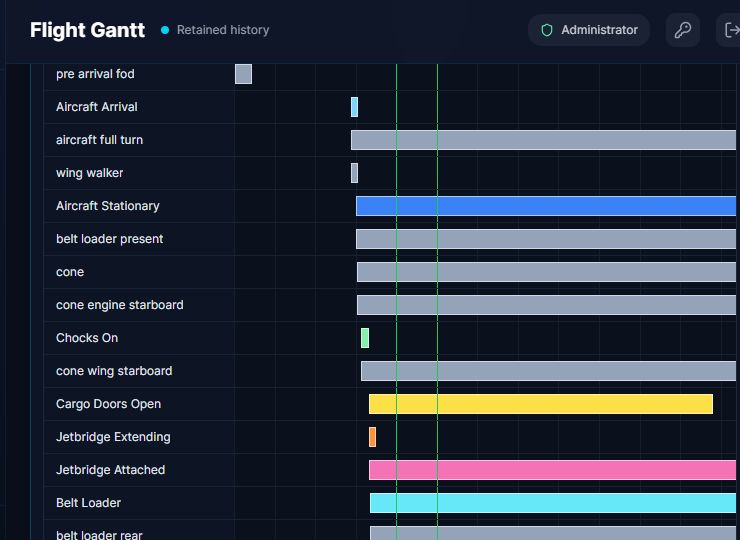
Task: Select the belt loader rear bar
Action: tap(553, 533)
